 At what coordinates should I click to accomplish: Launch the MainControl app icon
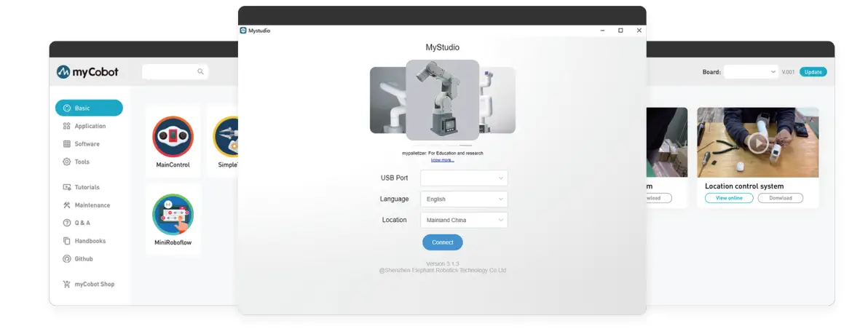(173, 137)
